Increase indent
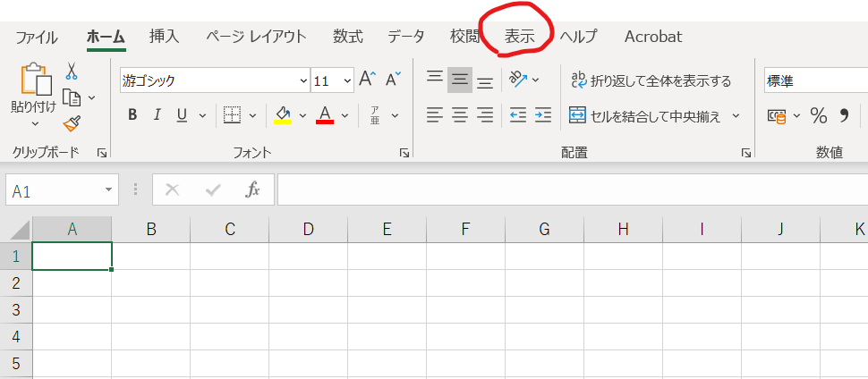 (x=543, y=115)
